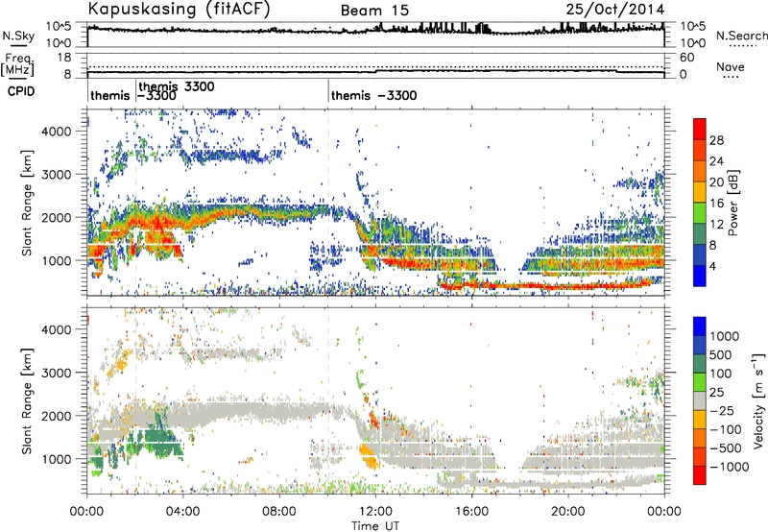Select the '20:00' time tick label

567,512
